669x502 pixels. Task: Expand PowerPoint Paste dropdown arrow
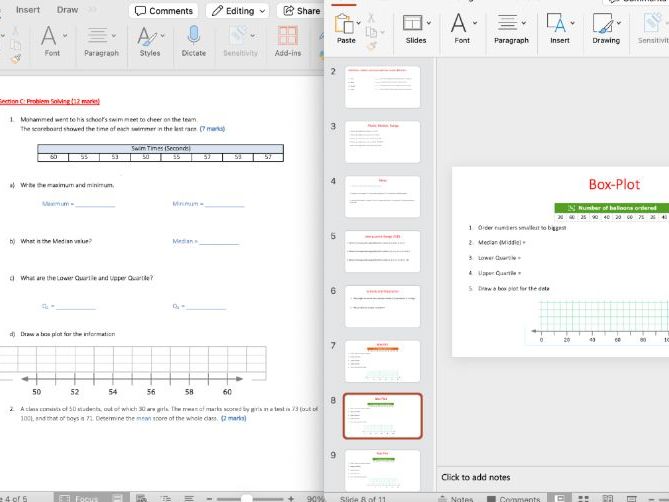tap(358, 23)
